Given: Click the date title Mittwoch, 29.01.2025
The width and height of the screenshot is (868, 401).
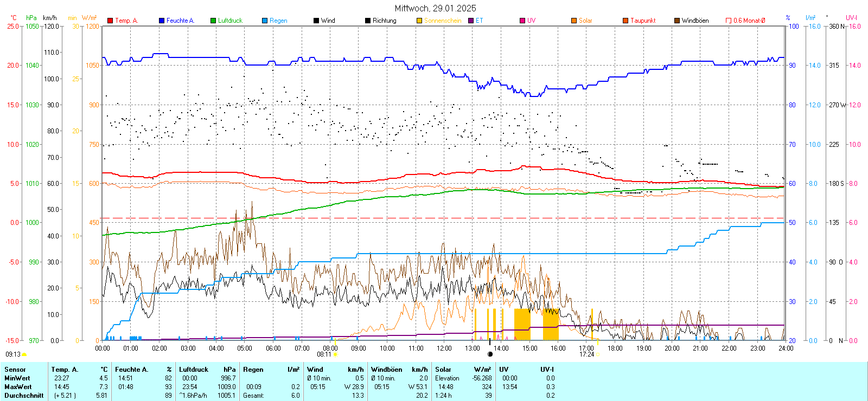Looking at the screenshot, I should (x=435, y=8).
